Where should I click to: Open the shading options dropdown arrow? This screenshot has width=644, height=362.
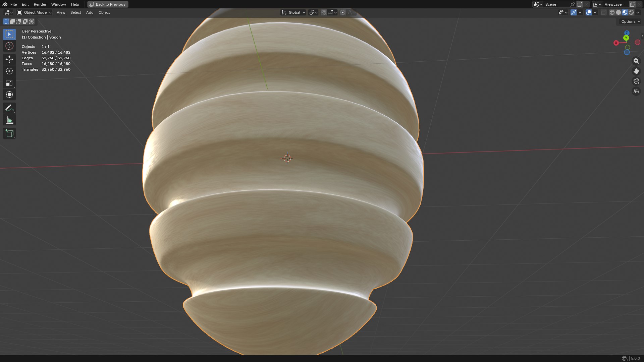pyautogui.click(x=638, y=12)
